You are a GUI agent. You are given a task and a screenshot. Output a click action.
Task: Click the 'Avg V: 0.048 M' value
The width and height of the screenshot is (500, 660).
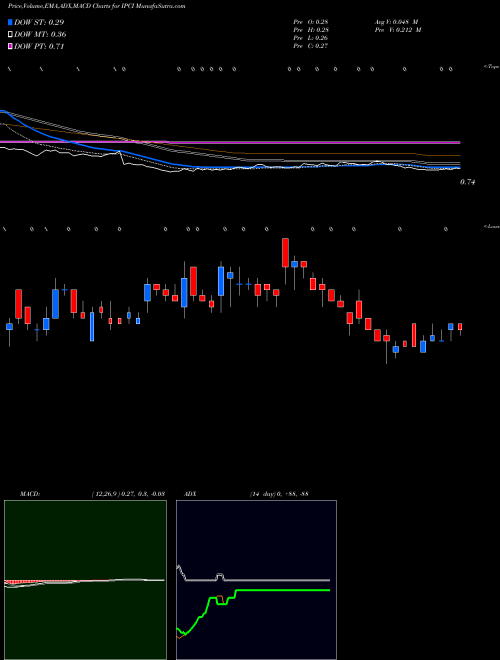pos(397,22)
